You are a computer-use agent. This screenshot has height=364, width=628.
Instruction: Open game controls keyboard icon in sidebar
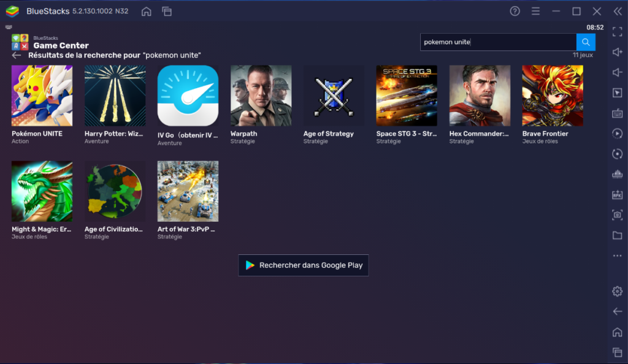(x=617, y=113)
